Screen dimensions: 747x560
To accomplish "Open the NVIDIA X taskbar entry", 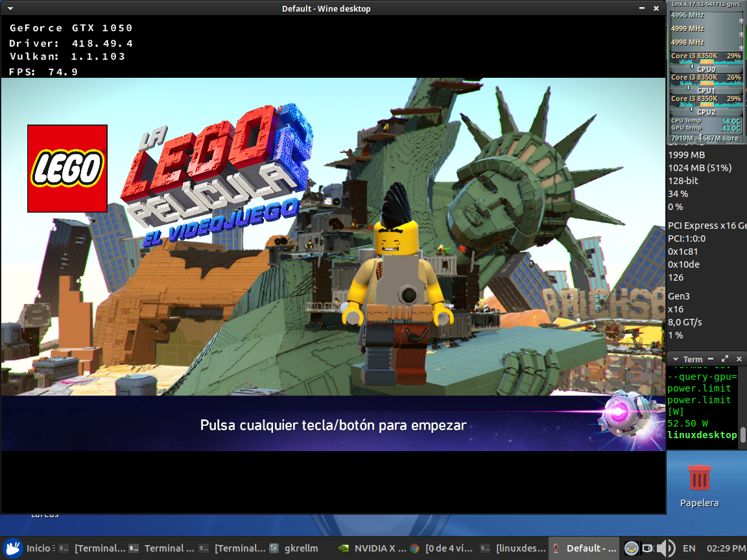I will click(x=373, y=548).
